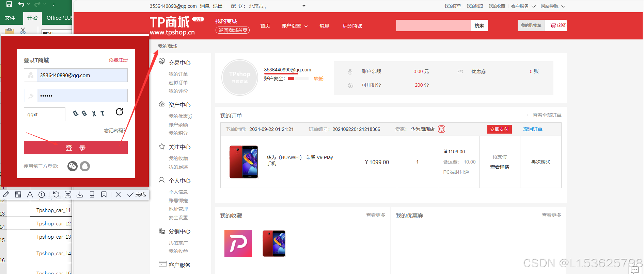Image resolution: width=644 pixels, height=274 pixels.
Task: Open the 文件 menu in Excel
Action: pos(10,18)
